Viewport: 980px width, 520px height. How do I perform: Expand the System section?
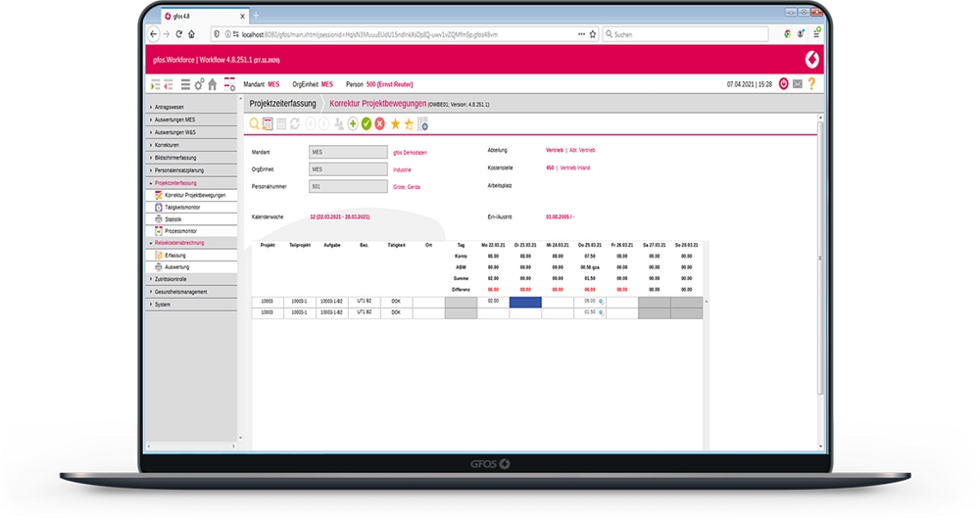(x=191, y=304)
